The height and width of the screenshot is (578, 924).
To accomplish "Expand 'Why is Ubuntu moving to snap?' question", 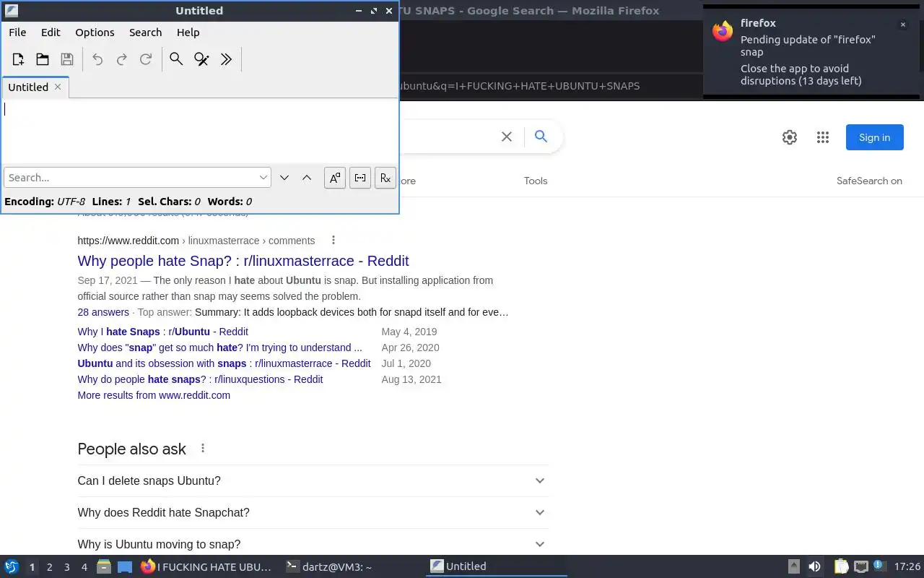I will (x=313, y=544).
